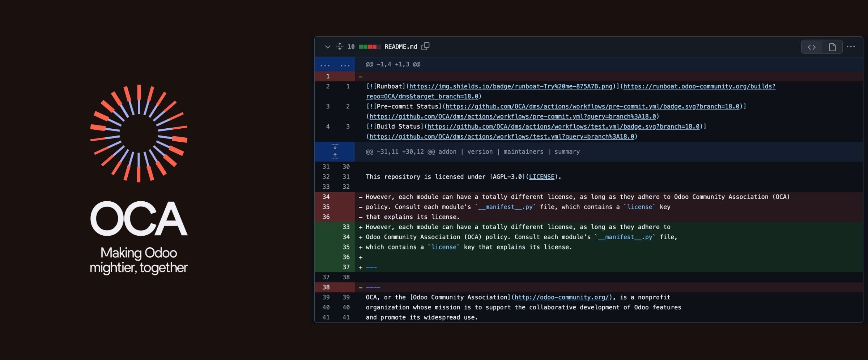Select removed line 'that explains its license.'
The width and height of the screenshot is (868, 360).
click(413, 217)
